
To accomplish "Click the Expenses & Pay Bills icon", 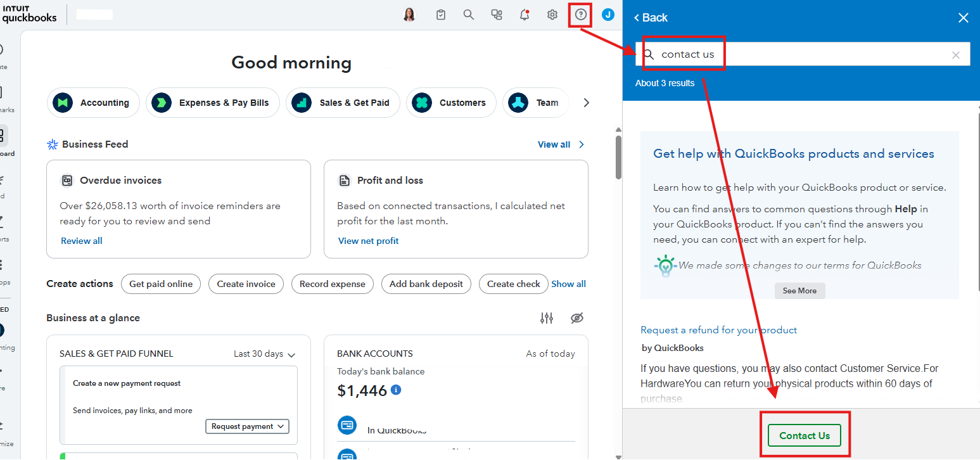I will click(x=162, y=103).
